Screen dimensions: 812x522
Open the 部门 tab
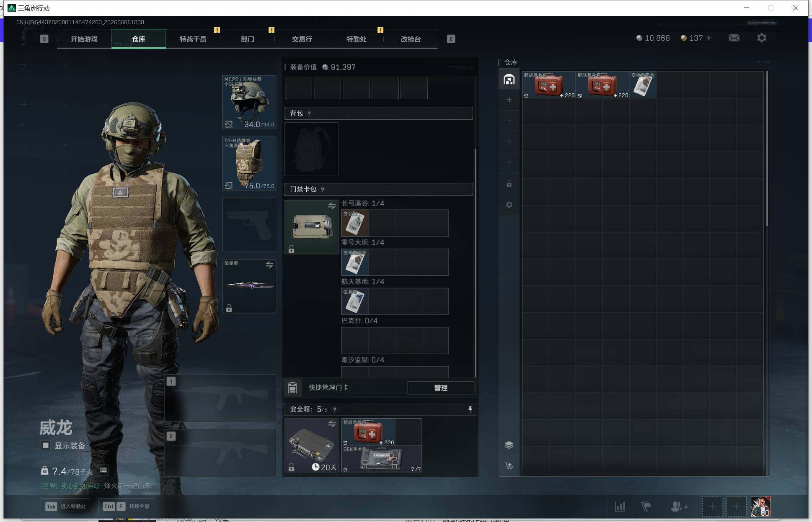tap(248, 39)
